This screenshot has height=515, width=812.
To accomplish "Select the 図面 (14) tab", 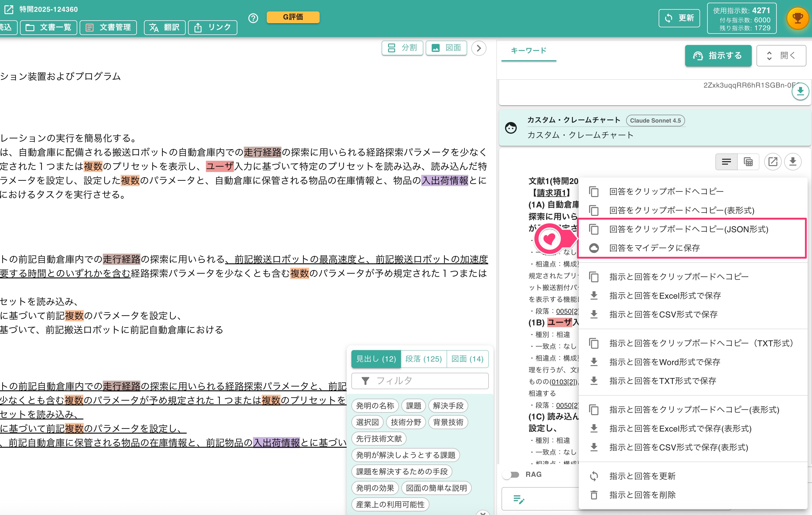I will [x=467, y=359].
